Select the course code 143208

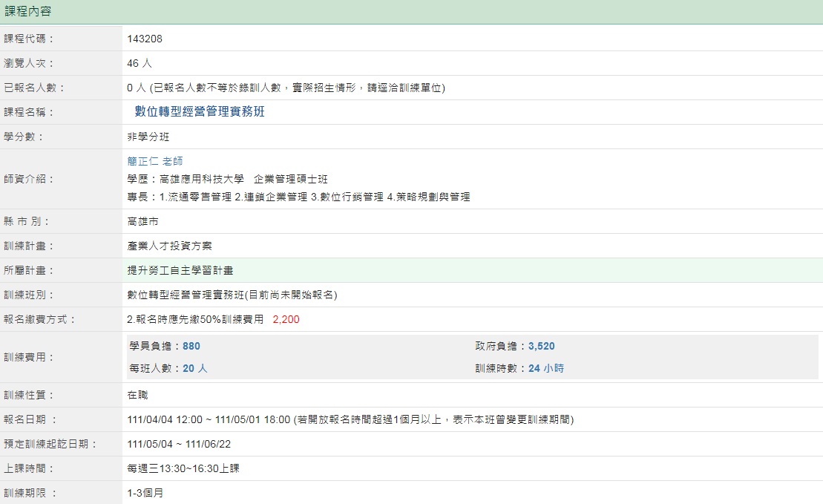[145, 39]
